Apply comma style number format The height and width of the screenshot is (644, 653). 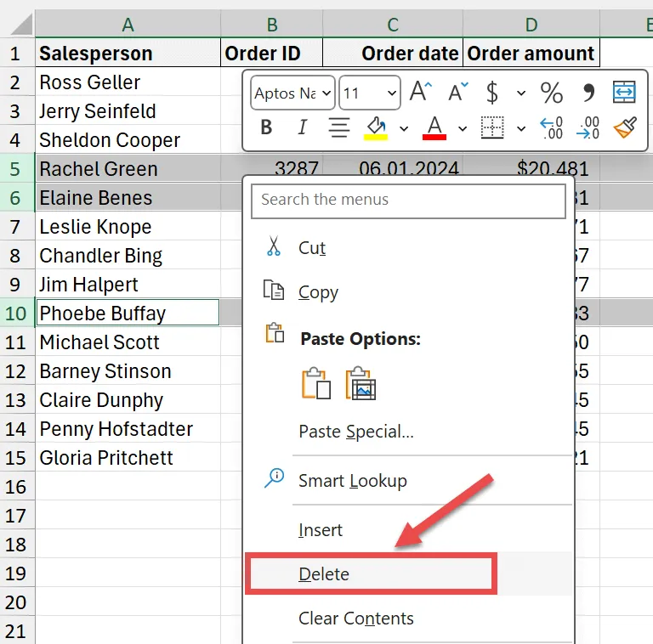pyautogui.click(x=588, y=93)
